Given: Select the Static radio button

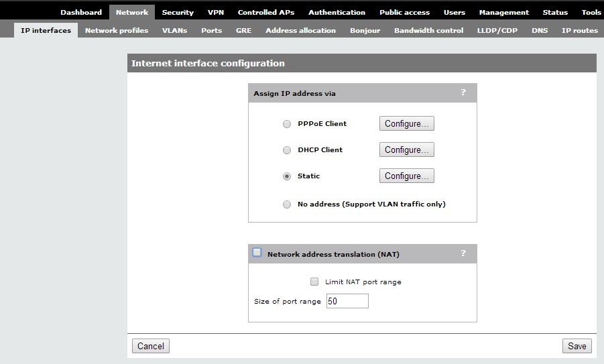Looking at the screenshot, I should 287,176.
